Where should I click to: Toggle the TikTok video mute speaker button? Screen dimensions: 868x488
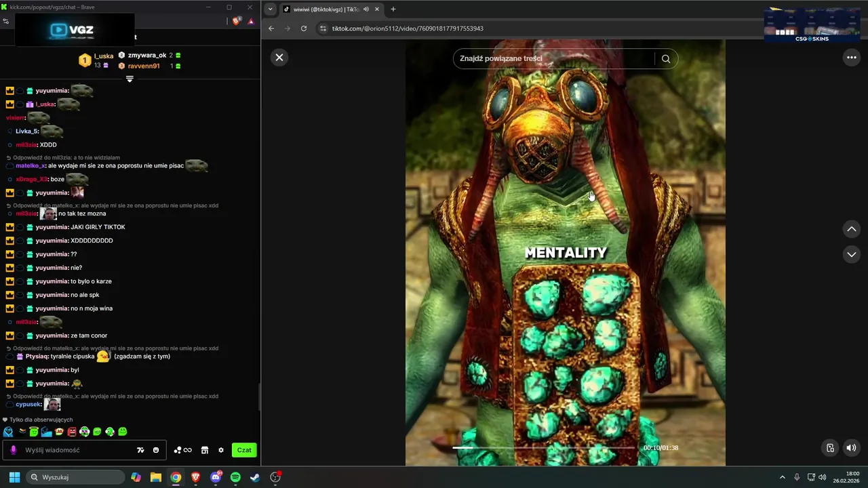pyautogui.click(x=852, y=447)
